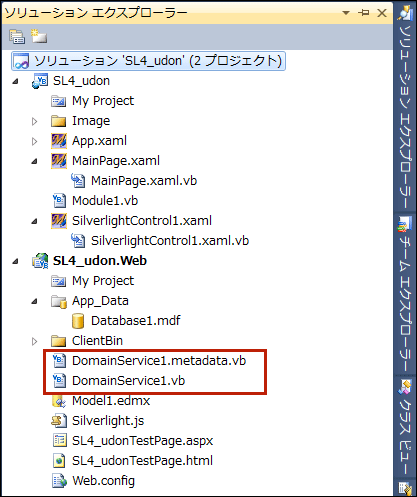
Task: Switch to the クラス ビュー side tab
Action: tap(405, 428)
